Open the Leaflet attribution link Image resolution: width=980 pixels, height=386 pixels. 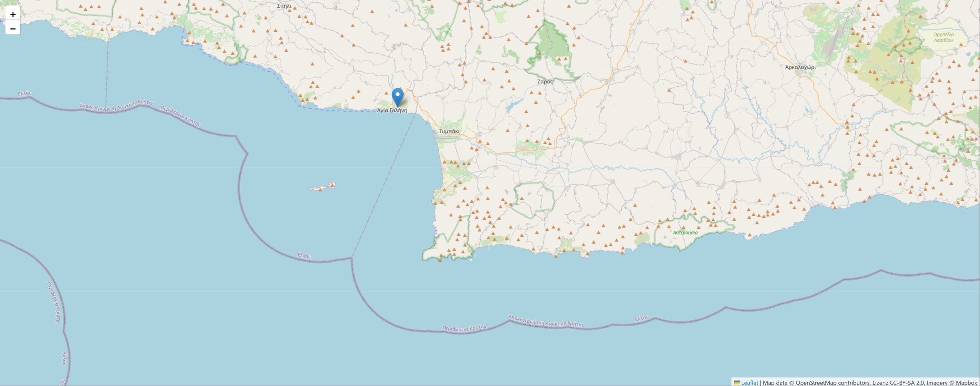[749, 382]
